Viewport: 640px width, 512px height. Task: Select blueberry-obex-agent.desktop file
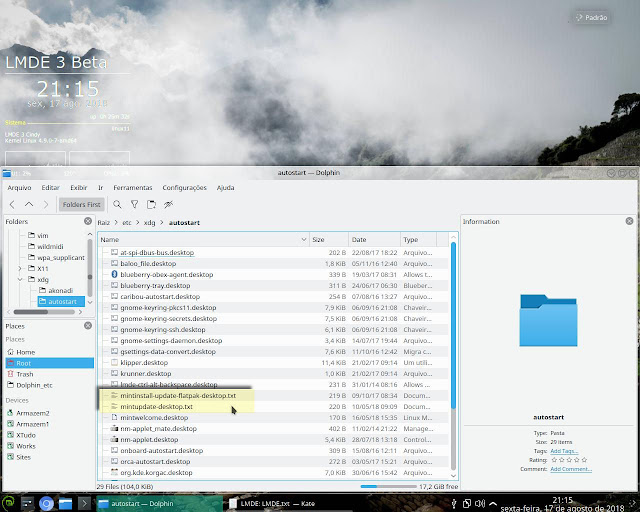[167, 275]
